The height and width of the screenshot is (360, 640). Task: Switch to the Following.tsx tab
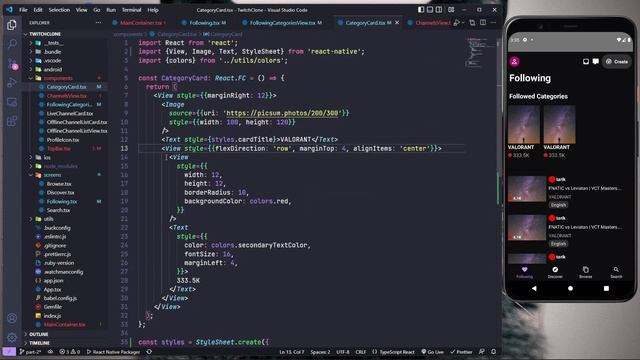[204, 23]
